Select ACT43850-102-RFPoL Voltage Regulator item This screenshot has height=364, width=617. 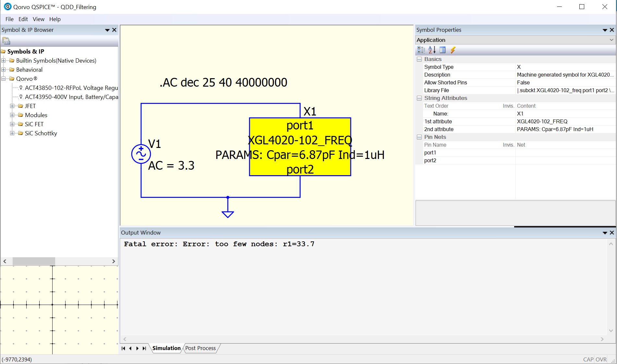(x=71, y=88)
